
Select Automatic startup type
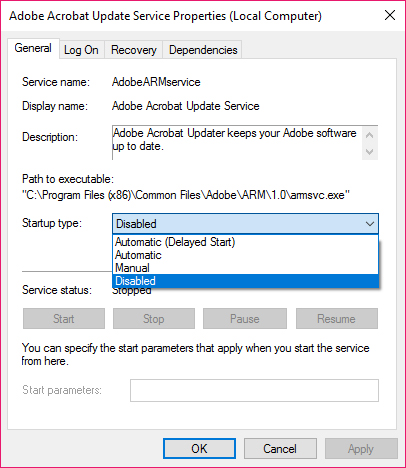(x=245, y=255)
